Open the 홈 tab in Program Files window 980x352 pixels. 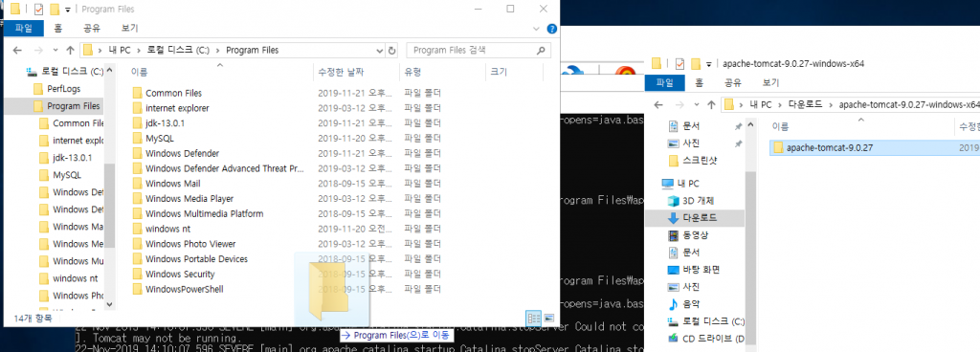(x=57, y=28)
